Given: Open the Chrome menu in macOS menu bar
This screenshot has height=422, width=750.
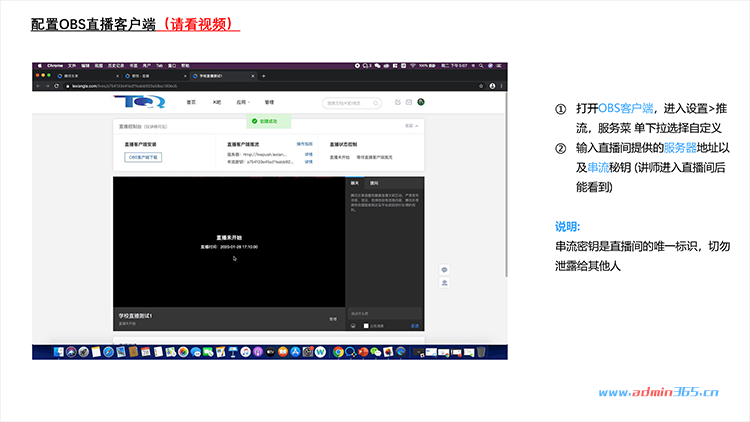Looking at the screenshot, I should coord(55,66).
